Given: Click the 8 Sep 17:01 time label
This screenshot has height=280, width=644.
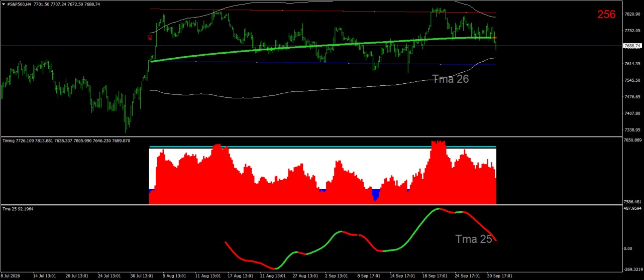Looking at the screenshot, I should (370, 276).
